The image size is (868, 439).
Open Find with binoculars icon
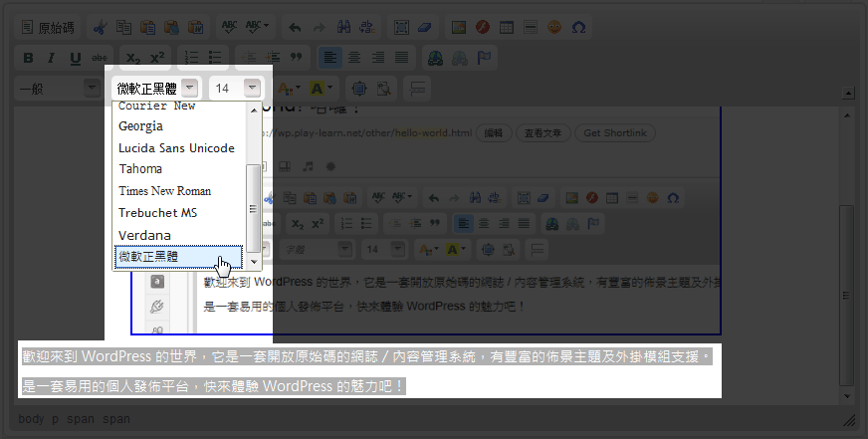(x=343, y=27)
